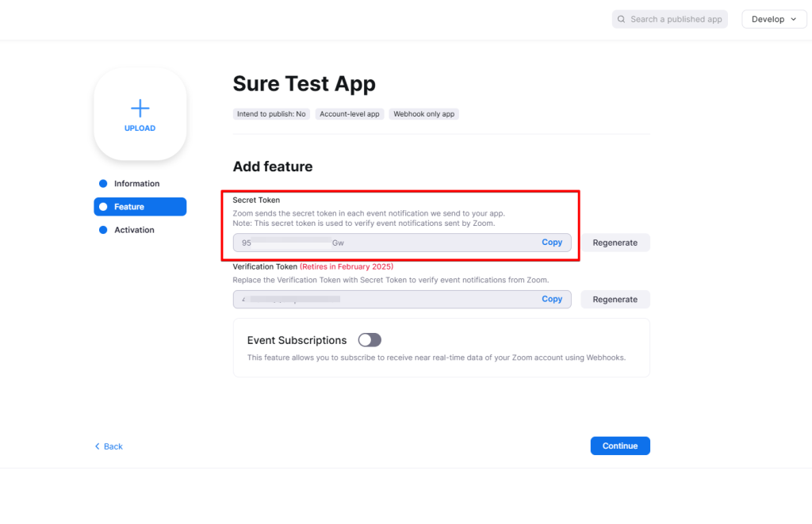Click the Secret Token value field
Screen dimensions: 812x524
click(381, 243)
